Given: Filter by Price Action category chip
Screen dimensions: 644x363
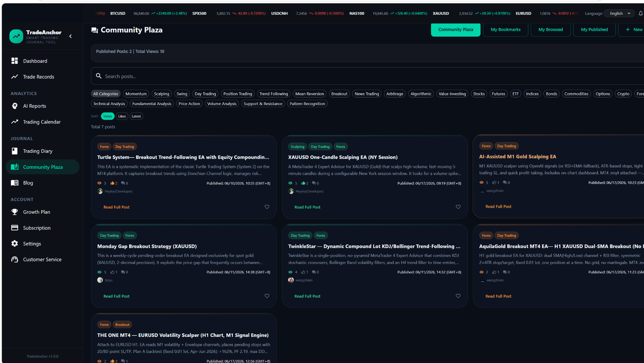Looking at the screenshot, I should click(189, 104).
